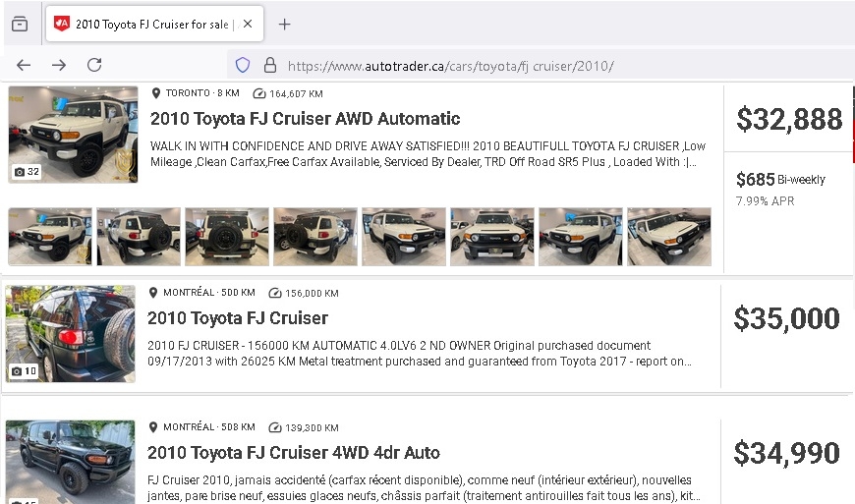
Task: Click the main photo of the $34,990 black FJ Cruiser
Action: [71, 462]
